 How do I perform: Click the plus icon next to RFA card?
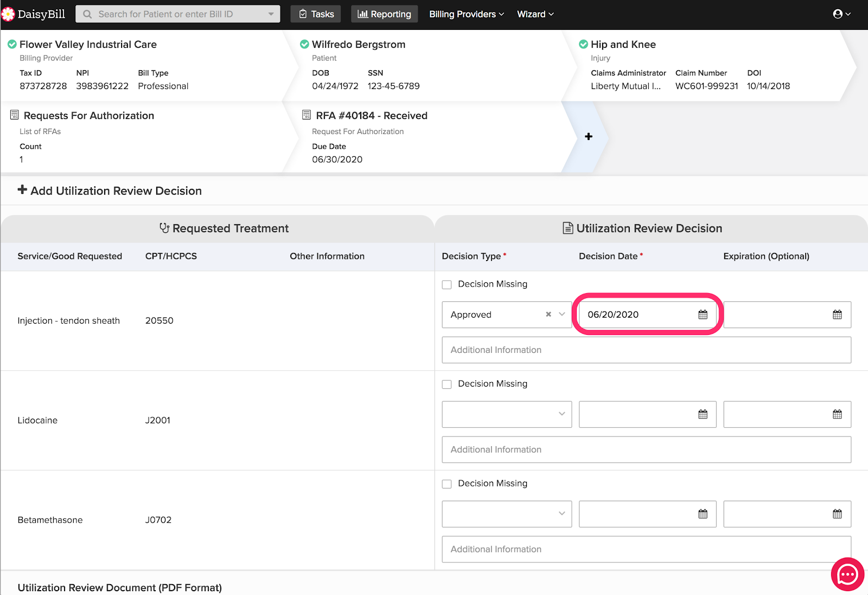point(589,137)
